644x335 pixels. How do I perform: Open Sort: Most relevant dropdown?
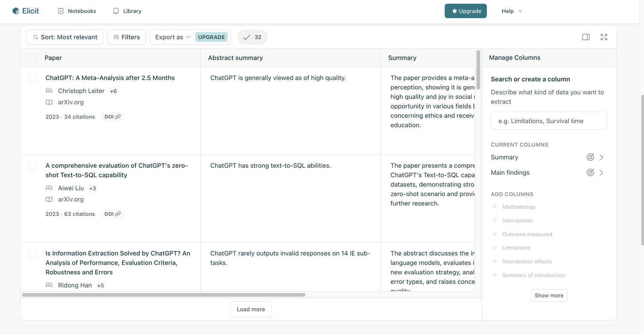coord(65,37)
